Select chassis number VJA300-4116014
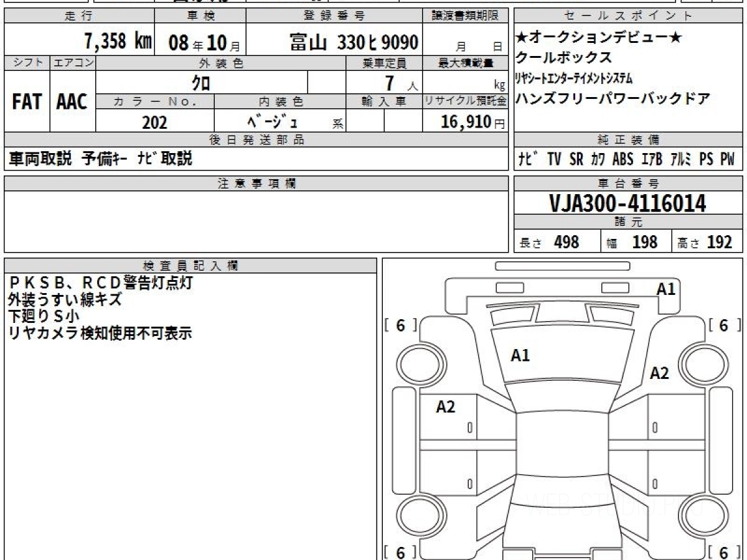The image size is (747, 560). [x=627, y=203]
